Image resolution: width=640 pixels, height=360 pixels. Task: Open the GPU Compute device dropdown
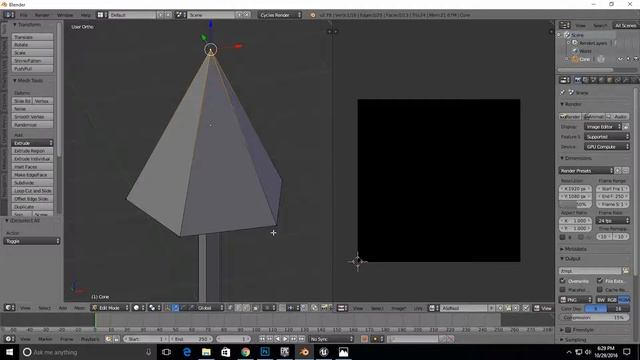(607, 147)
